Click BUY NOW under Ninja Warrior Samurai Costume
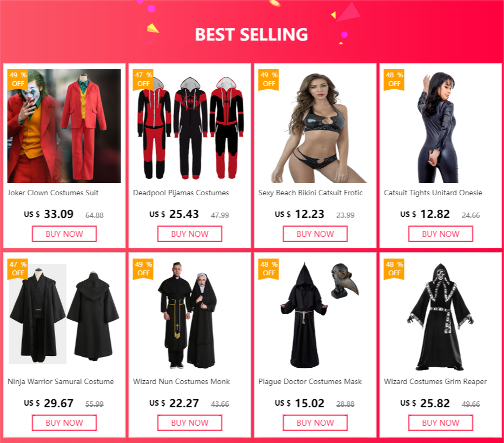Image resolution: width=504 pixels, height=443 pixels. coord(64,423)
